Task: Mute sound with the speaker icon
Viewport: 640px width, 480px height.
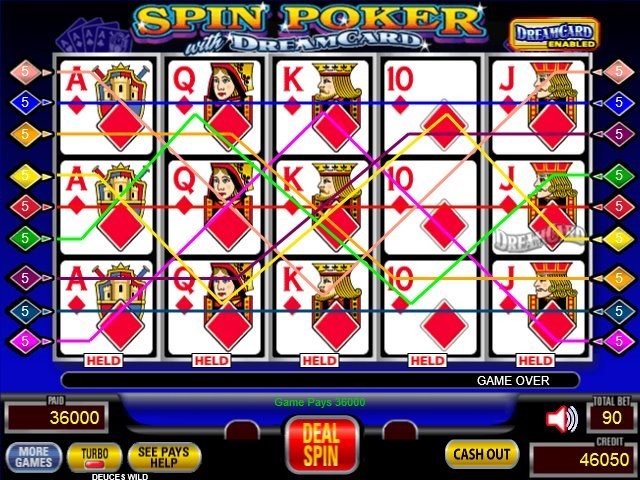Action: point(562,418)
